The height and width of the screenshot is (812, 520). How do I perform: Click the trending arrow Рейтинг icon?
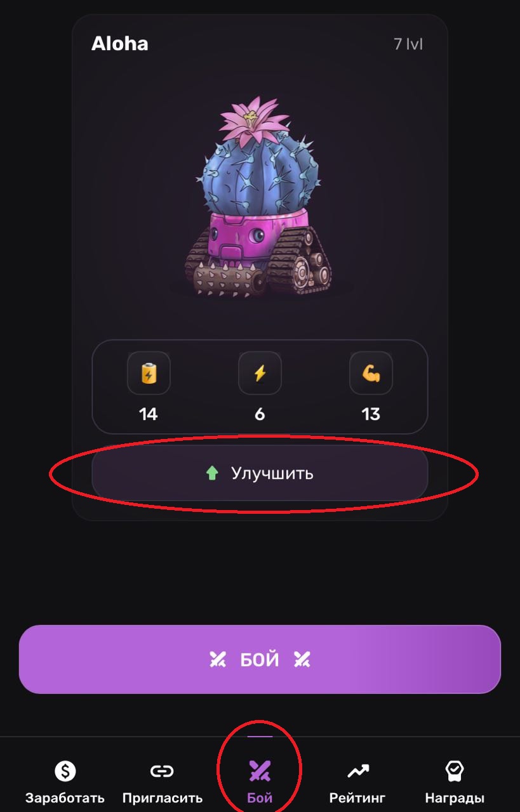[x=357, y=771]
